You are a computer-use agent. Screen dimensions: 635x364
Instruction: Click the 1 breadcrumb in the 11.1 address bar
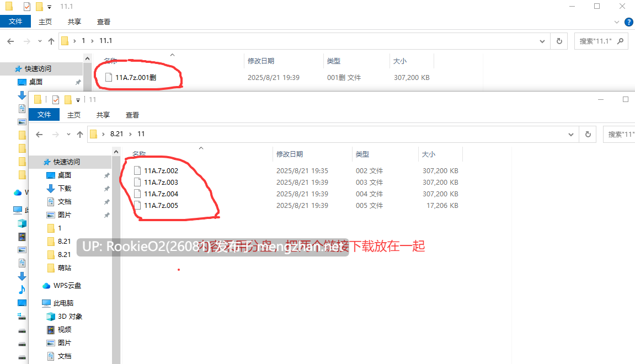pyautogui.click(x=83, y=41)
